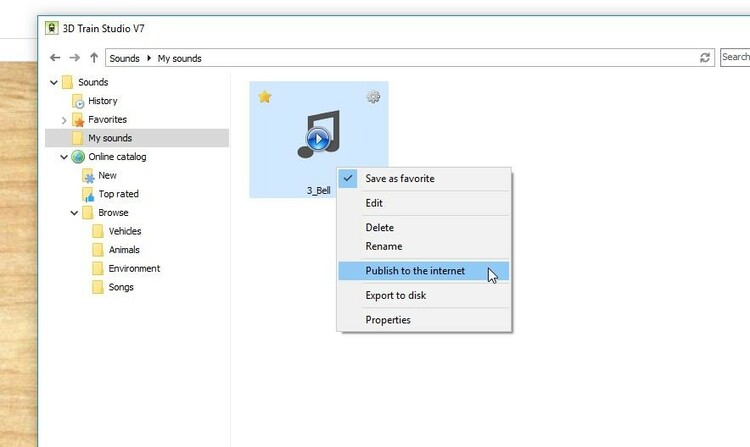Screen dimensions: 750x447
Task: Show New online sounds
Action: pos(107,175)
